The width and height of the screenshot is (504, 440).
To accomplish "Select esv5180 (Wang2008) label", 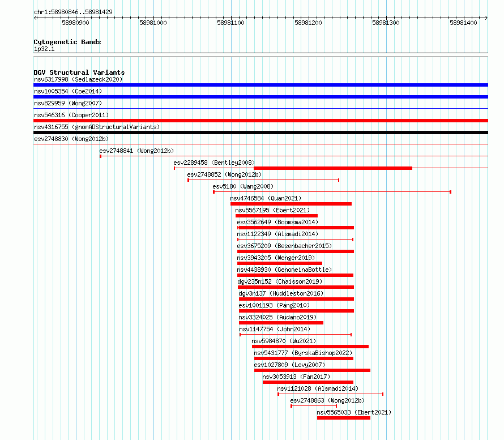I will tap(243, 186).
